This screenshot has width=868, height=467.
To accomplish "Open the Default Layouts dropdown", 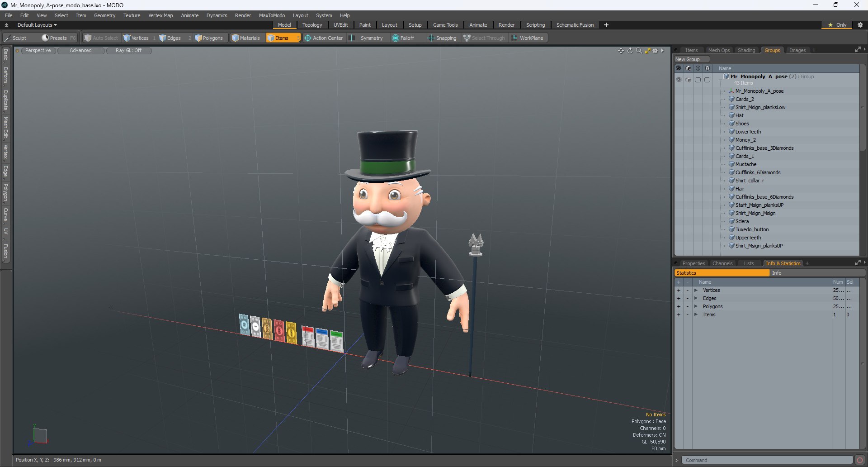I will click(37, 25).
